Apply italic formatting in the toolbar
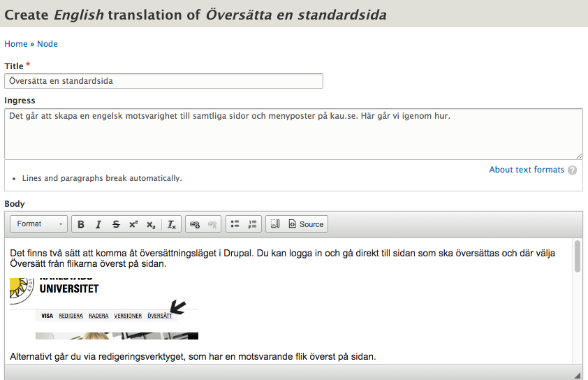 coord(98,224)
